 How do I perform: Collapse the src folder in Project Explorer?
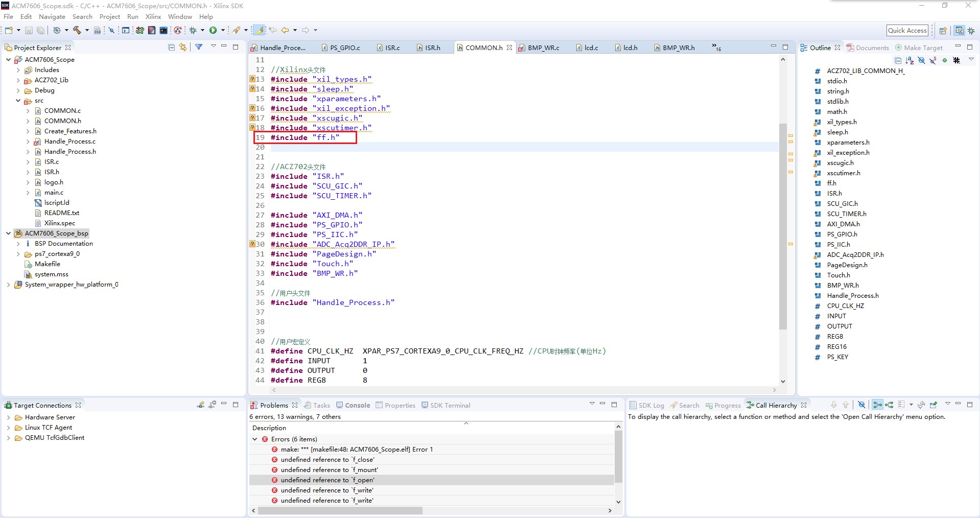[18, 101]
